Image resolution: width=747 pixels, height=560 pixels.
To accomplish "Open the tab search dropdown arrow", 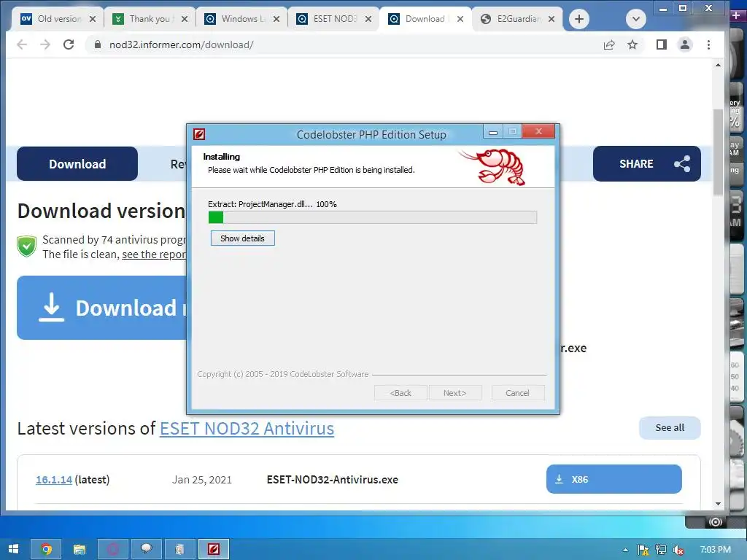I will coord(635,19).
